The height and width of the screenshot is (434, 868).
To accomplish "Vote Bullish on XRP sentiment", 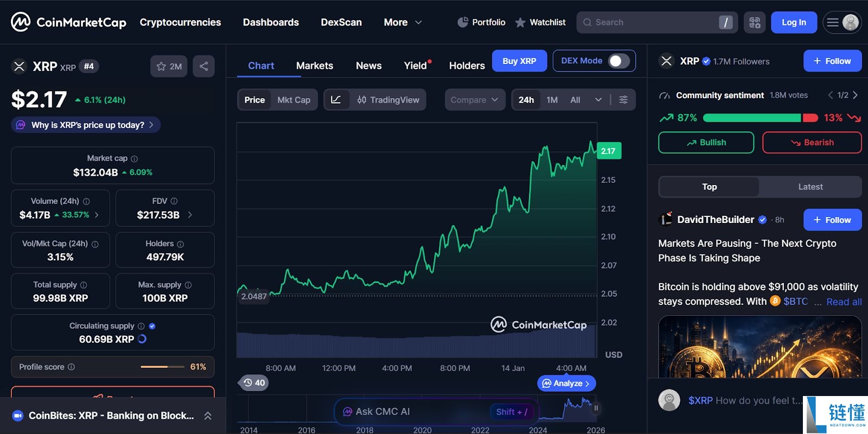I will [x=706, y=143].
